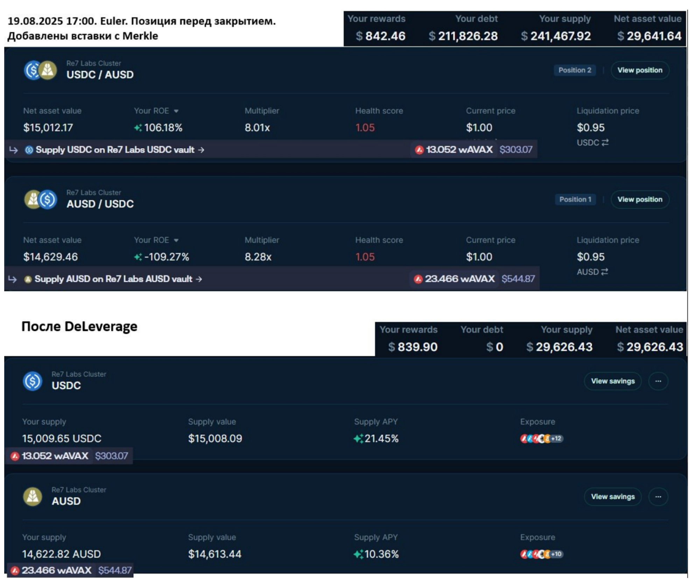The image size is (700, 588).
Task: Click the 13.052 wAVAX reward badge on USDC/AUSD position
Action: click(454, 150)
